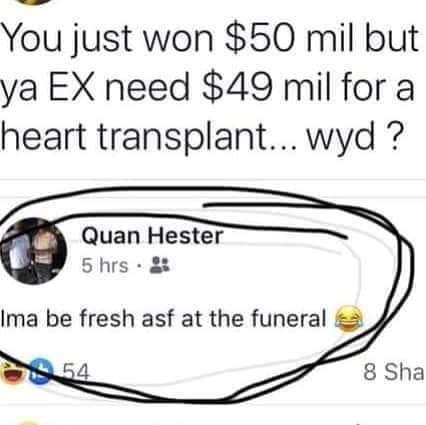Open the "5 hrs" post timestamp
426x425 pixels.
tap(105, 266)
